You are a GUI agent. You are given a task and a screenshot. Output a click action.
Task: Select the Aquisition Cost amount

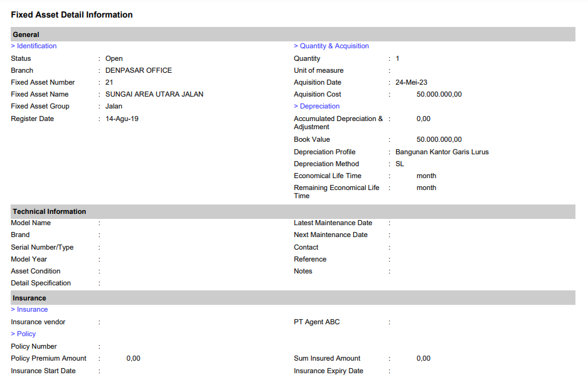[439, 94]
